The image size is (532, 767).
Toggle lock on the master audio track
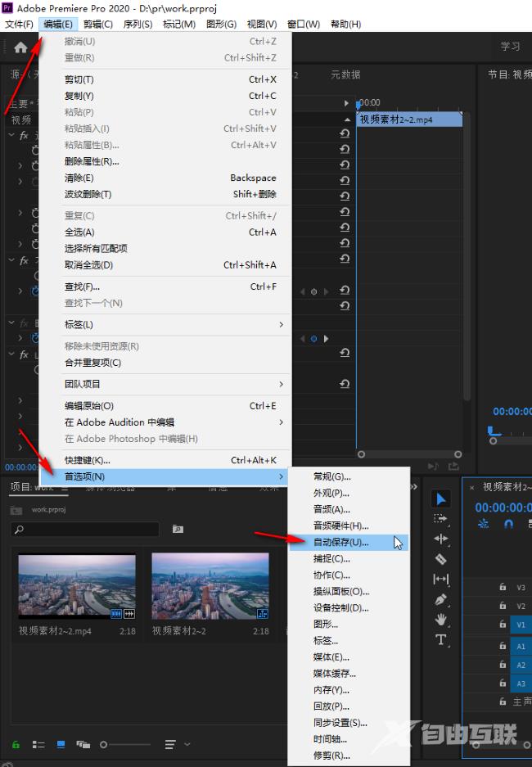(503, 702)
